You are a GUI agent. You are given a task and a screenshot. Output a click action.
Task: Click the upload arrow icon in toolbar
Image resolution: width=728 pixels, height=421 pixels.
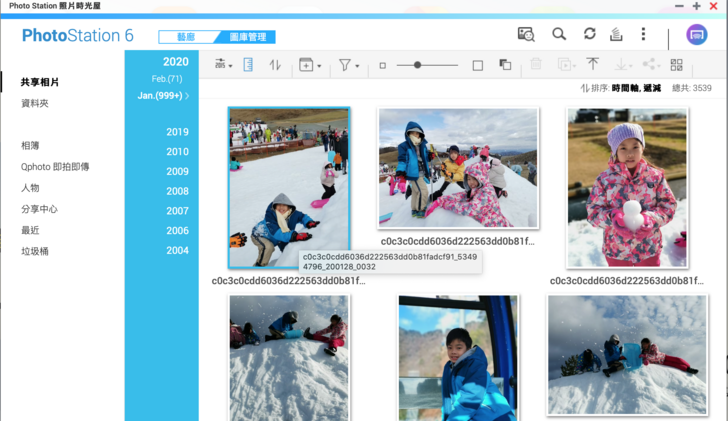(592, 65)
